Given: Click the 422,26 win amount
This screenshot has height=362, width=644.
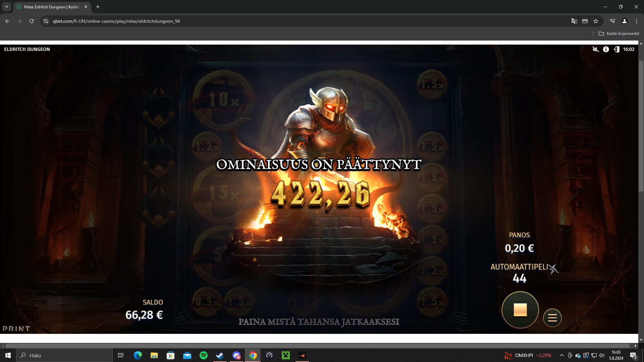Looking at the screenshot, I should [x=320, y=194].
